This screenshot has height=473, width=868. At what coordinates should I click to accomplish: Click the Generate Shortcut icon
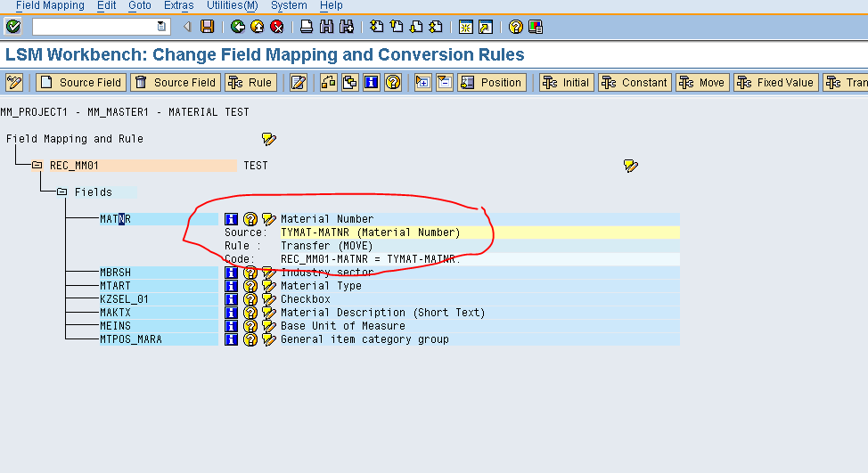tap(486, 26)
